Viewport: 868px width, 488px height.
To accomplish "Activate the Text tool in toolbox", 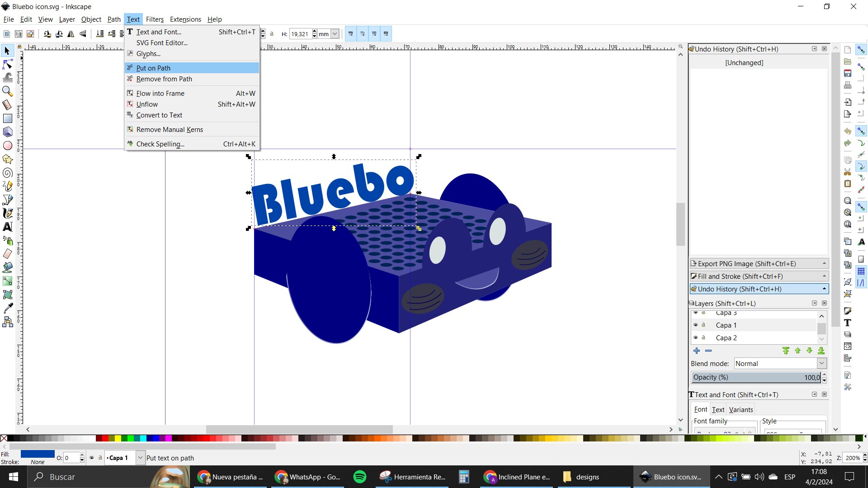I will [7, 227].
